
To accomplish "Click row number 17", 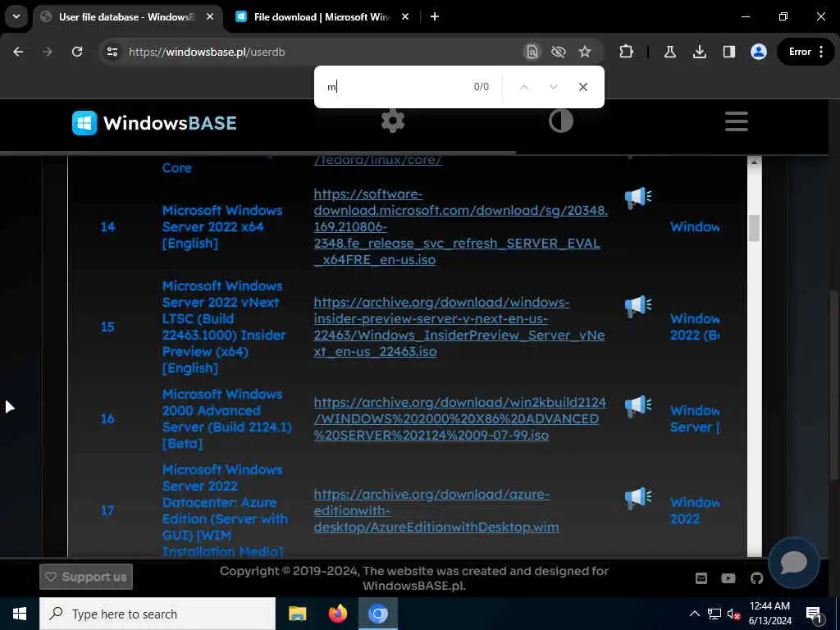I will (107, 510).
